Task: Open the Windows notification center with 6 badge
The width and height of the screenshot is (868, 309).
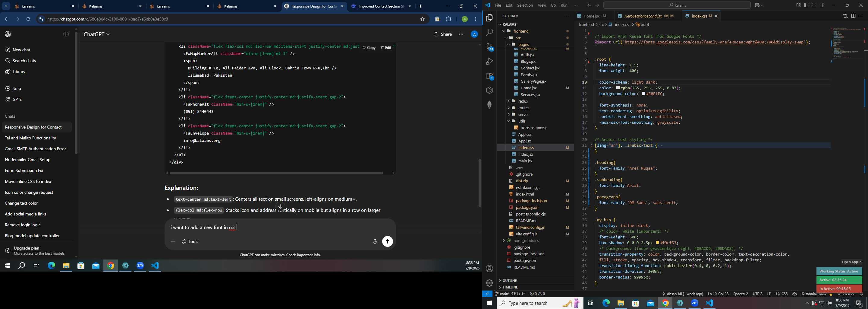Action: coord(859,303)
